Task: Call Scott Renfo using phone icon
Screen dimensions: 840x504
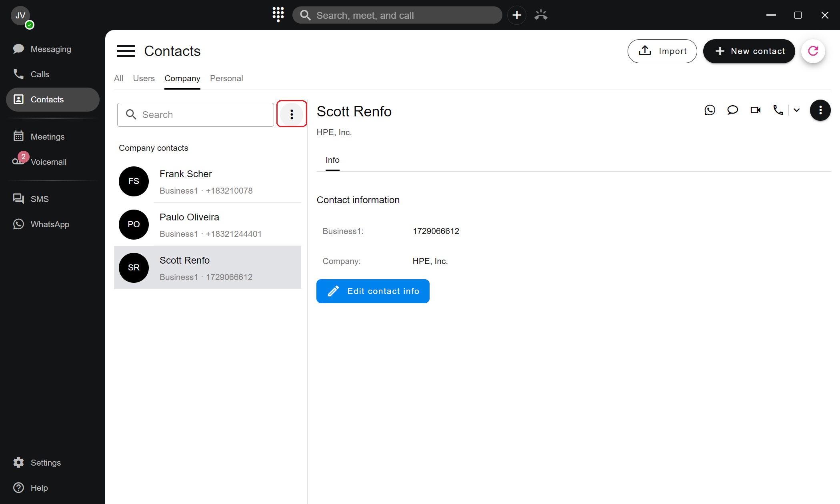Action: tap(778, 110)
